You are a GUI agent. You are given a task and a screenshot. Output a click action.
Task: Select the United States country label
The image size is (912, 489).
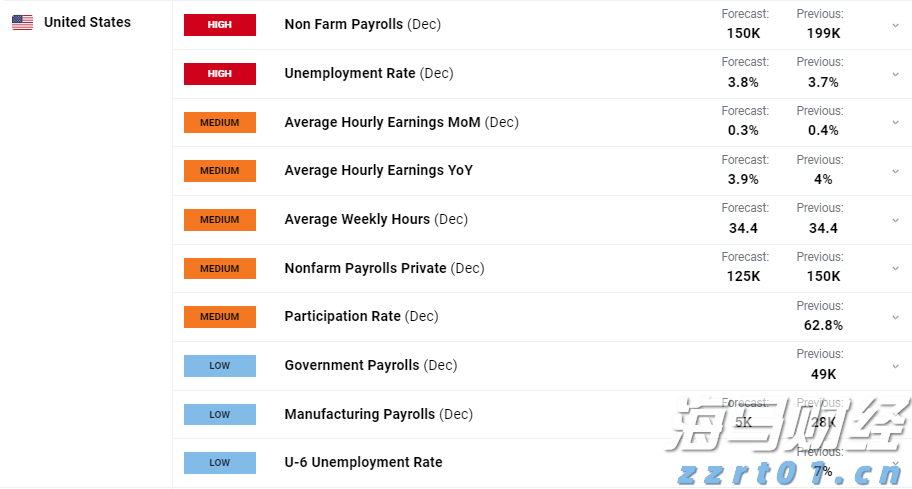[x=87, y=22]
